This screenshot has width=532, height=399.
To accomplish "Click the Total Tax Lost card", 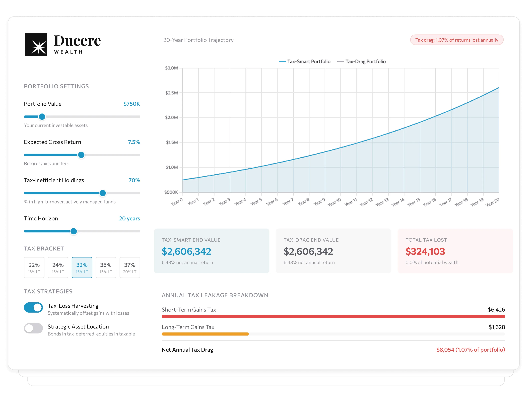I will click(455, 251).
